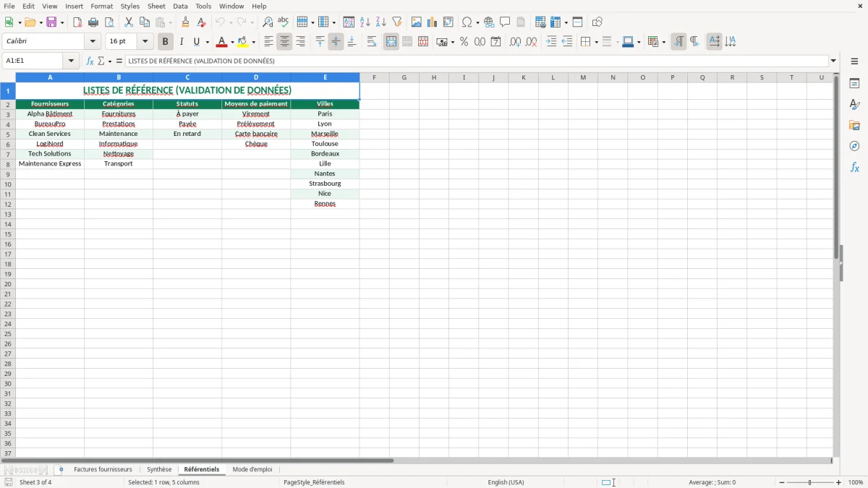Increase the indent
Image resolution: width=868 pixels, height=488 pixels.
coord(551,42)
